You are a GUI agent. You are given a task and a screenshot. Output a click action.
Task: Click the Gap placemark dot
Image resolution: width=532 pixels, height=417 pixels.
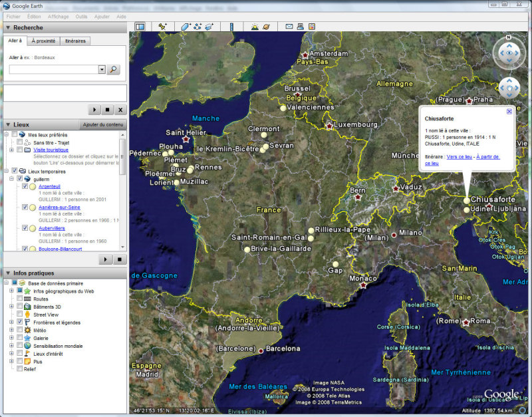pos(335,263)
